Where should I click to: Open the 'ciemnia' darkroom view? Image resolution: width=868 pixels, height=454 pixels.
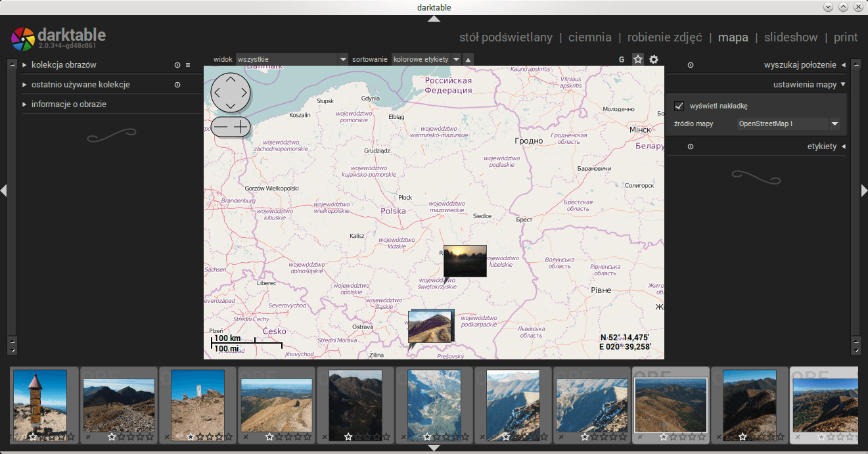(589, 37)
